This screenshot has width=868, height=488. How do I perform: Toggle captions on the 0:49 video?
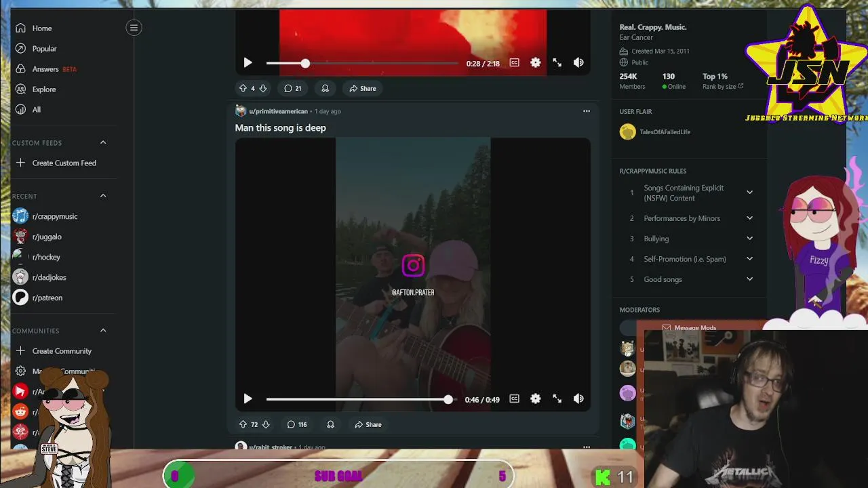(514, 399)
